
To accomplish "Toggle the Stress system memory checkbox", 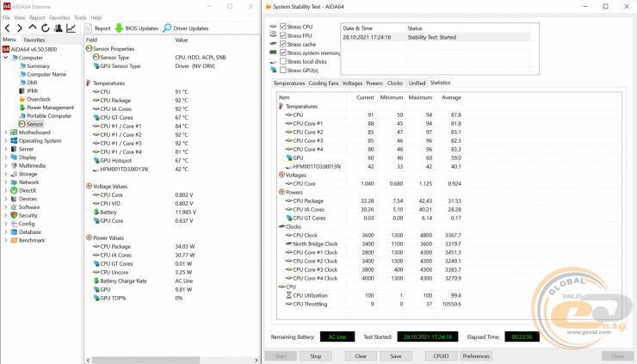I will point(283,52).
